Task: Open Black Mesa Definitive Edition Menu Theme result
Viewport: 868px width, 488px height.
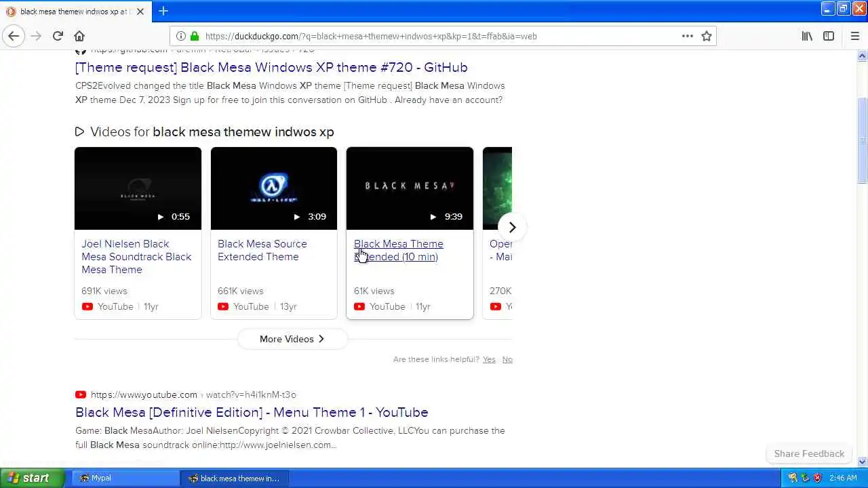Action: click(x=252, y=412)
